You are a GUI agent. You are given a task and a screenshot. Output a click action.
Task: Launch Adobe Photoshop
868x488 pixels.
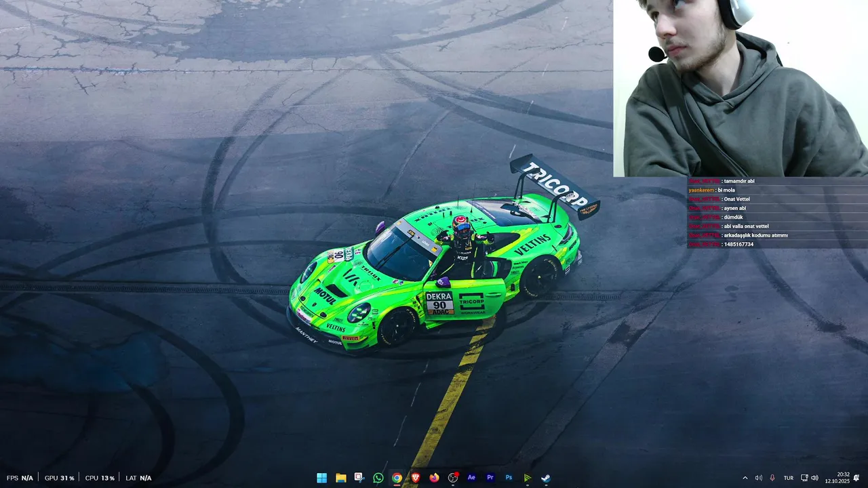pos(509,478)
